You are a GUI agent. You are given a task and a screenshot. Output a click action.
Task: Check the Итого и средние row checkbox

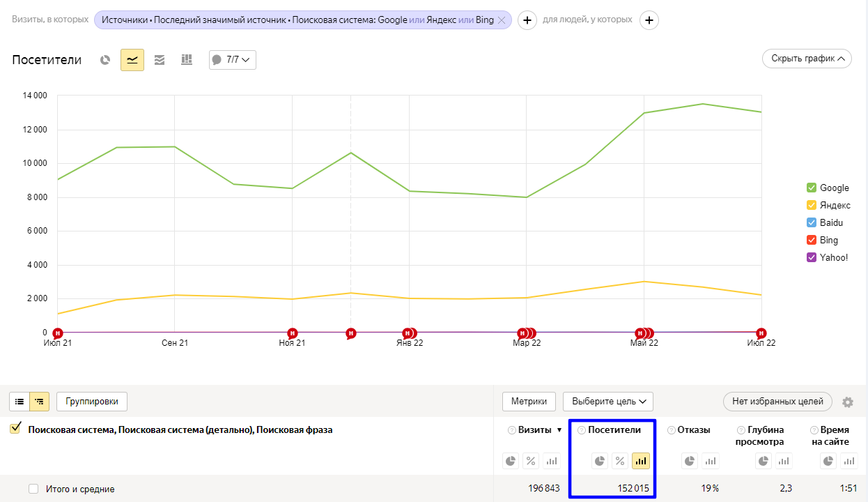(x=33, y=489)
